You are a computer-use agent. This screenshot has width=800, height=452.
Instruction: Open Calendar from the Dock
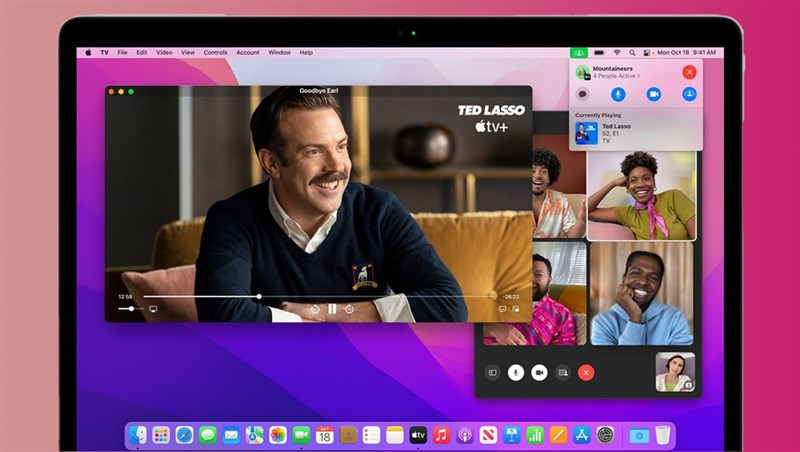(x=324, y=435)
